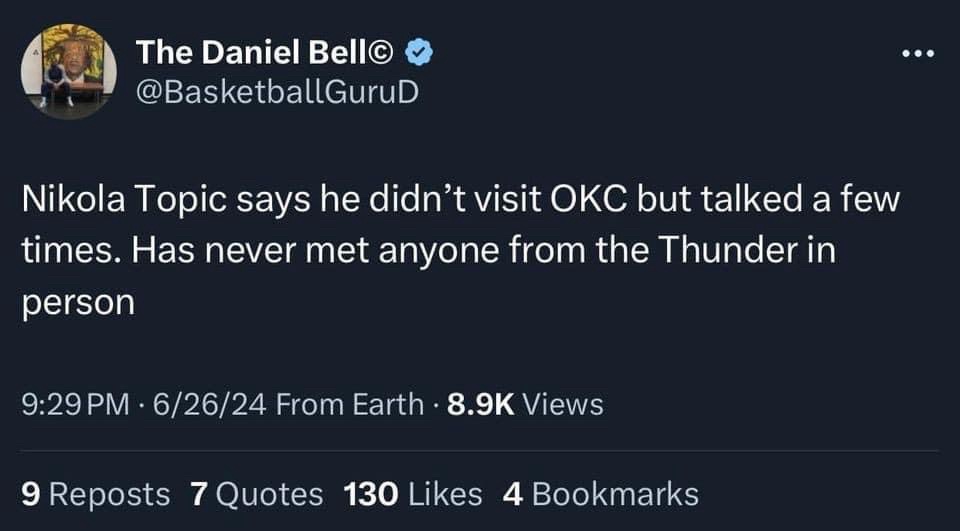Open the 130 Likes list
The width and height of the screenshot is (960, 531).
tap(412, 493)
